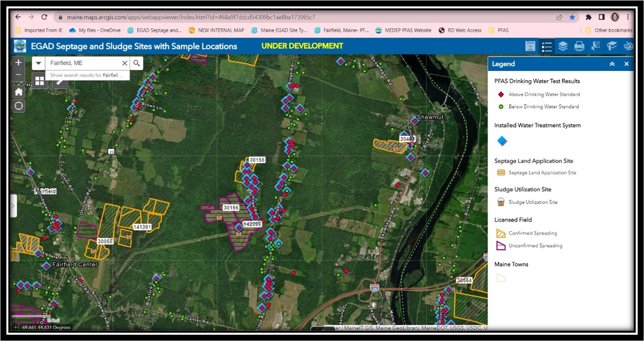Toggle the bookmark star for this page
This screenshot has width=644, height=341.
click(572, 17)
